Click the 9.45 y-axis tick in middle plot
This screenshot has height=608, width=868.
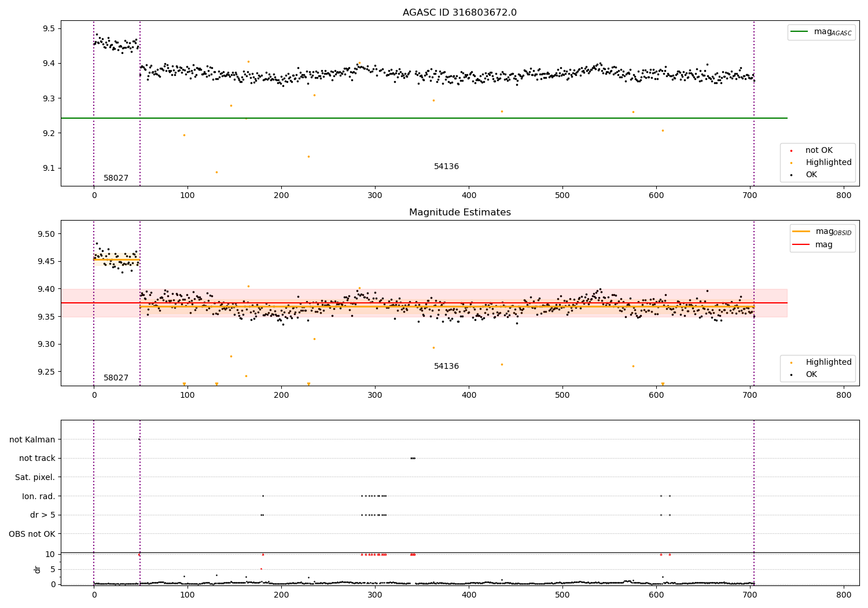pyautogui.click(x=46, y=262)
